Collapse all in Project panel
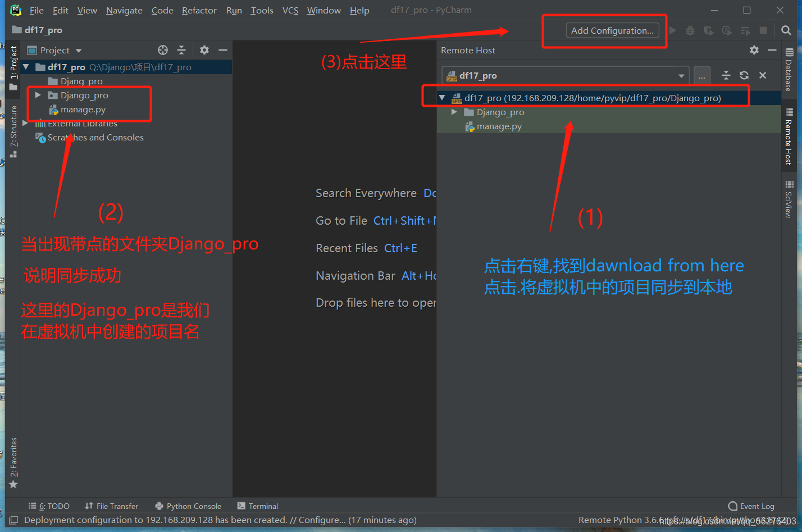802x532 pixels. click(181, 50)
